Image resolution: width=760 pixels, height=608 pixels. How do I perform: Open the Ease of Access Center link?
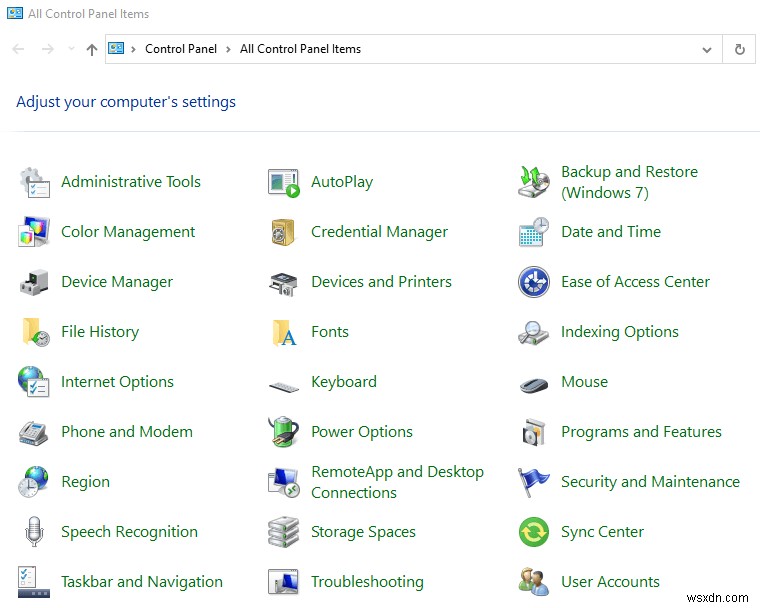[x=635, y=282]
